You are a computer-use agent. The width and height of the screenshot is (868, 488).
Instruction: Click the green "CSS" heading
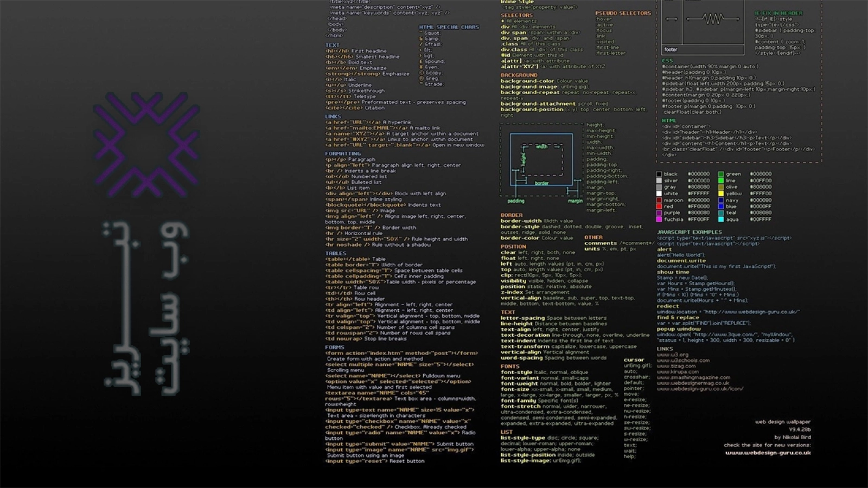(667, 61)
